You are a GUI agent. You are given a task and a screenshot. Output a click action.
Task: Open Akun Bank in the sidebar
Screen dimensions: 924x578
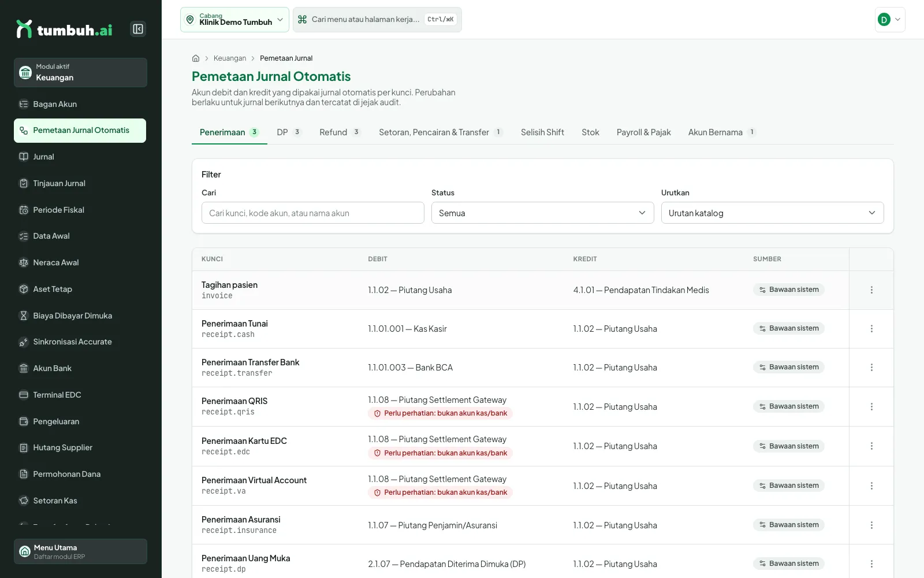[x=80, y=368]
